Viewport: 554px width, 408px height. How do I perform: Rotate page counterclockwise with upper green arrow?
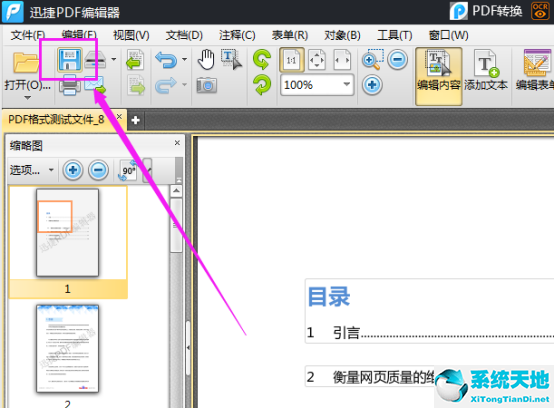(x=262, y=60)
